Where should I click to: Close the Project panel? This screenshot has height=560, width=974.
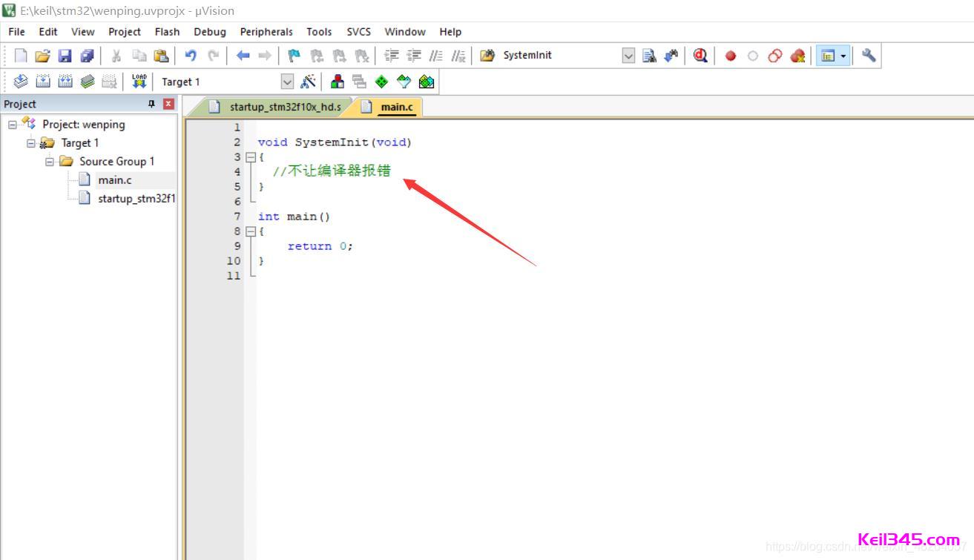tap(168, 104)
